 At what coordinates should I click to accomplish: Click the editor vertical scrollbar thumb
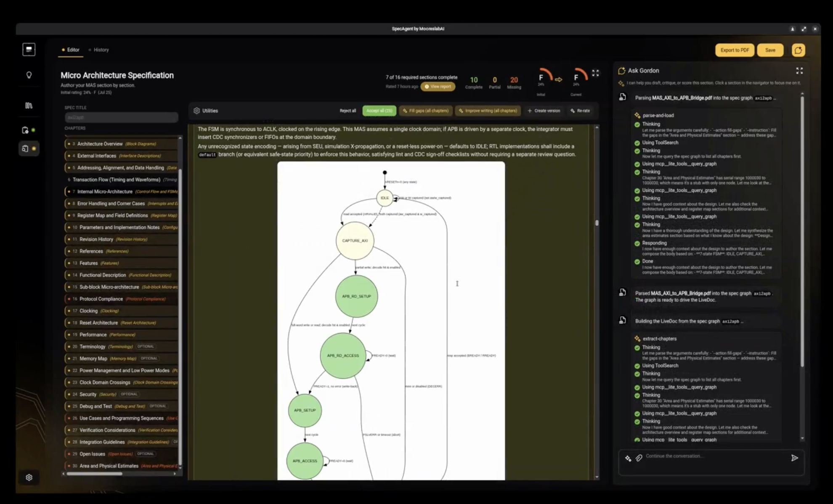(597, 223)
